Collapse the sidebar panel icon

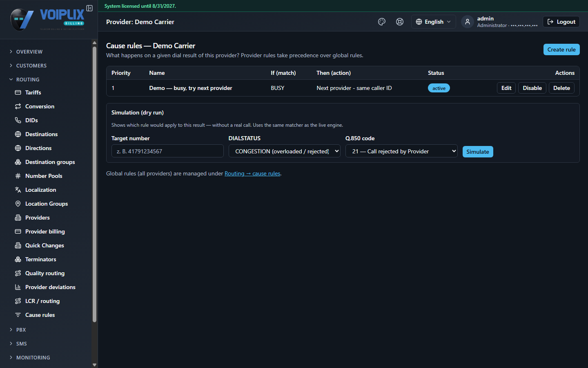pyautogui.click(x=89, y=8)
